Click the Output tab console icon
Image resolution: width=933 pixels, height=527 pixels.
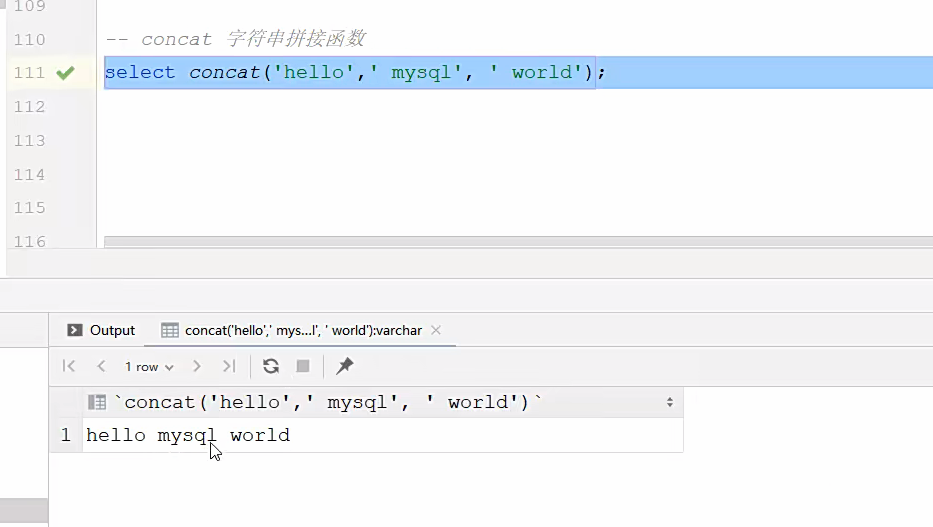click(x=75, y=330)
